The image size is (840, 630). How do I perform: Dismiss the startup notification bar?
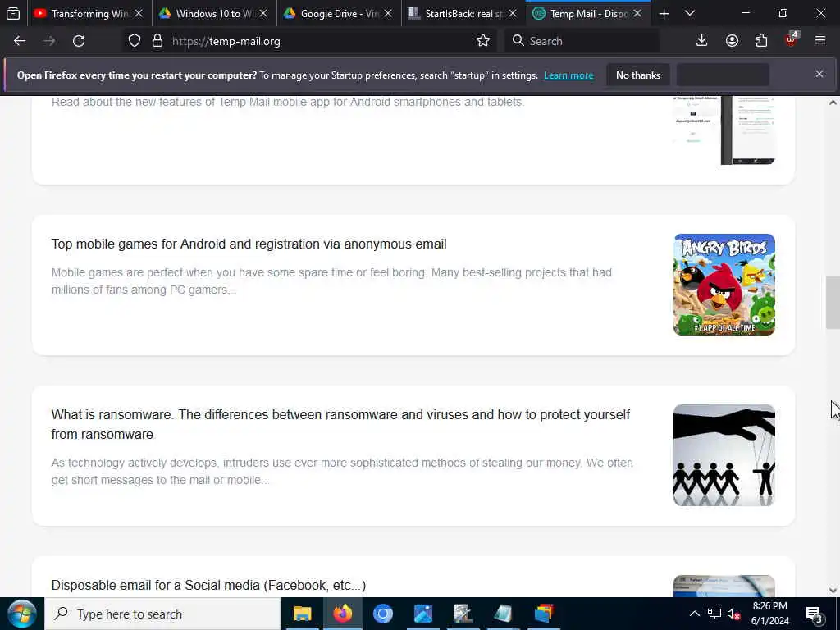click(x=819, y=74)
